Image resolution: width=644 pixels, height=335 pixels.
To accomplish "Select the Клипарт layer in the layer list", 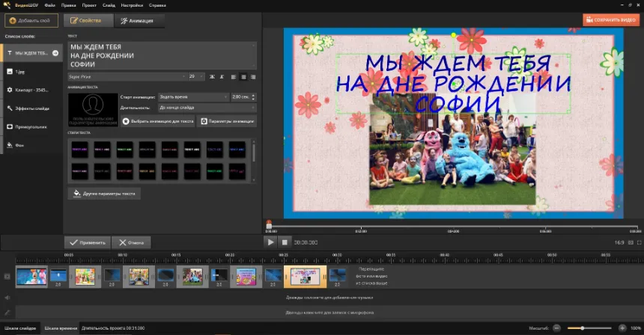I will [31, 90].
